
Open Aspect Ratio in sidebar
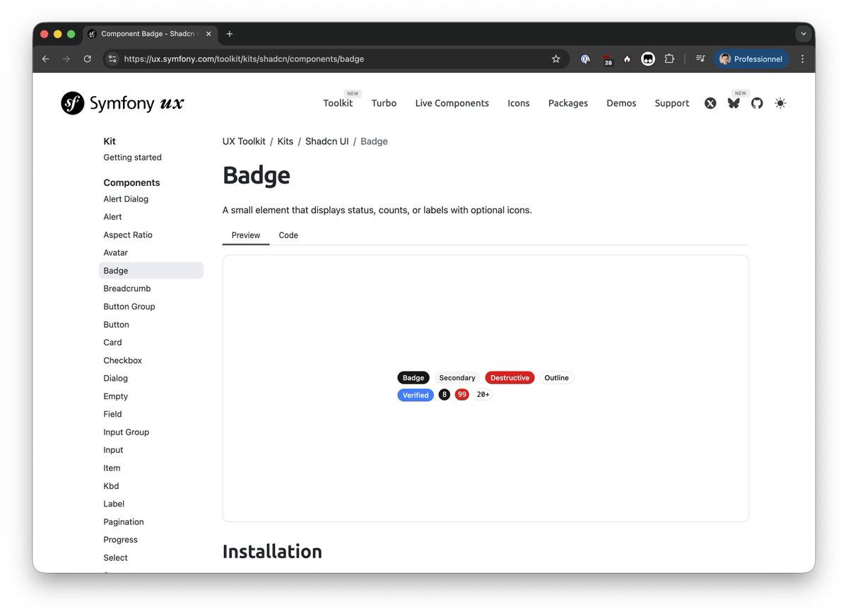click(x=128, y=235)
